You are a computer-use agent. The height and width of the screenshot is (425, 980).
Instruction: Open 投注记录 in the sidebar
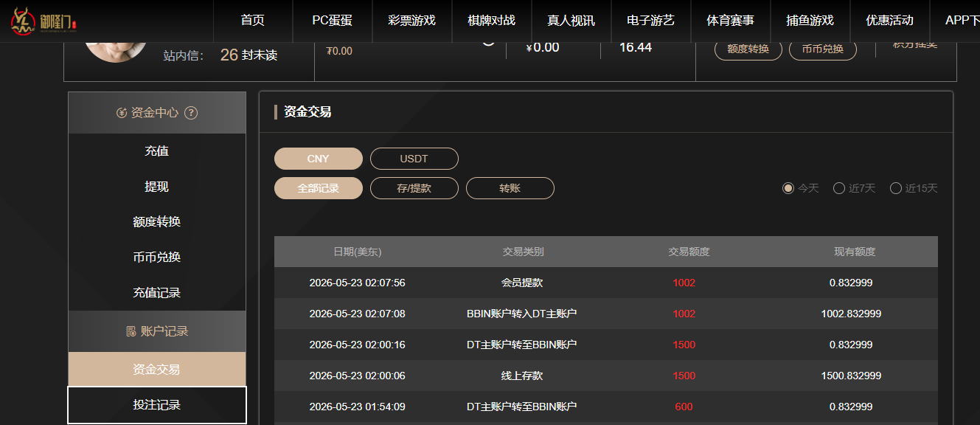tap(157, 405)
